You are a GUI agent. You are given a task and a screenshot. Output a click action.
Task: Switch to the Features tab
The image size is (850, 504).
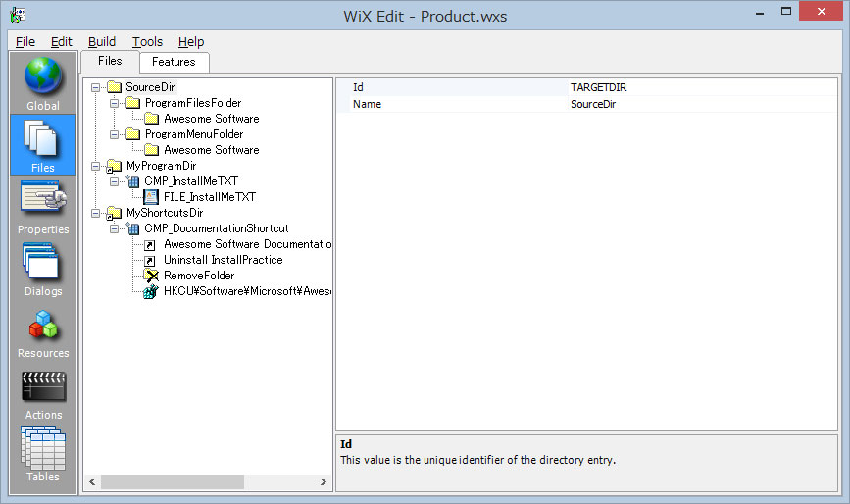(174, 62)
